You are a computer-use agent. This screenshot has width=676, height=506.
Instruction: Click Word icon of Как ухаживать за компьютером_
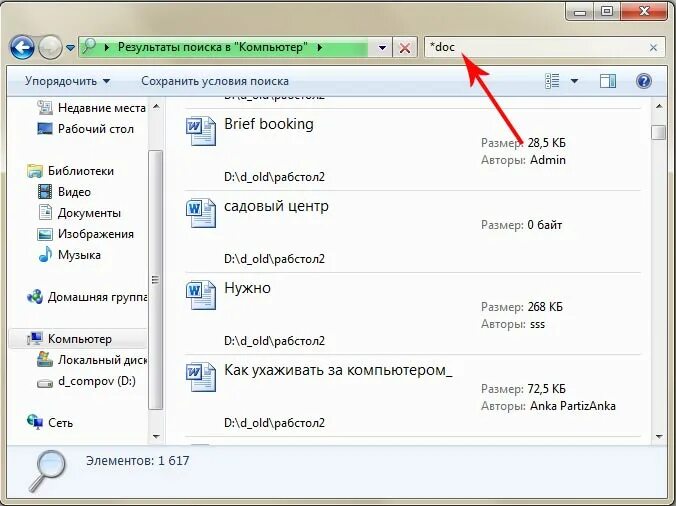coord(200,377)
